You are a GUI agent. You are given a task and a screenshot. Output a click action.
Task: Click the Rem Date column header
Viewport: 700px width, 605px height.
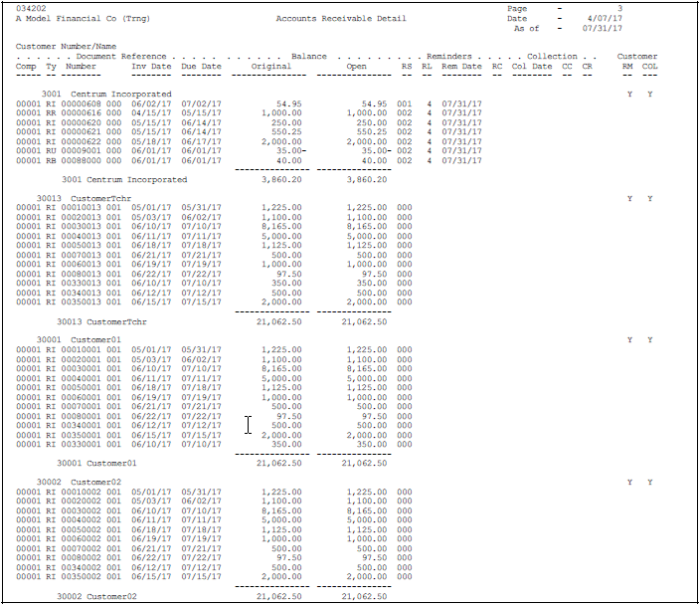tap(461, 67)
